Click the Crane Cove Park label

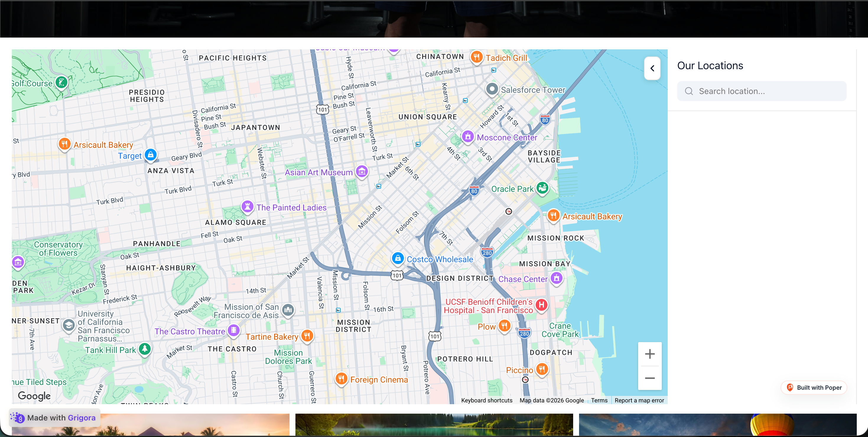click(x=560, y=330)
